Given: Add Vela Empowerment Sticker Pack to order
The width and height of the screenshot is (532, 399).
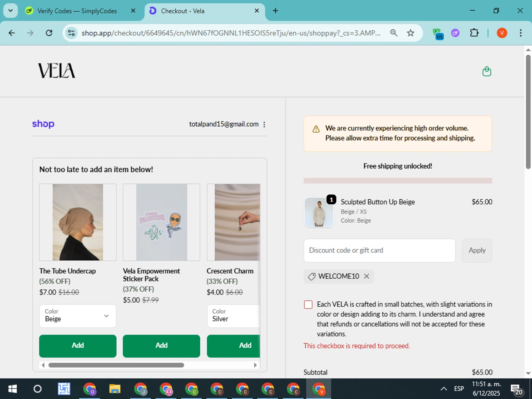Looking at the screenshot, I should (161, 346).
